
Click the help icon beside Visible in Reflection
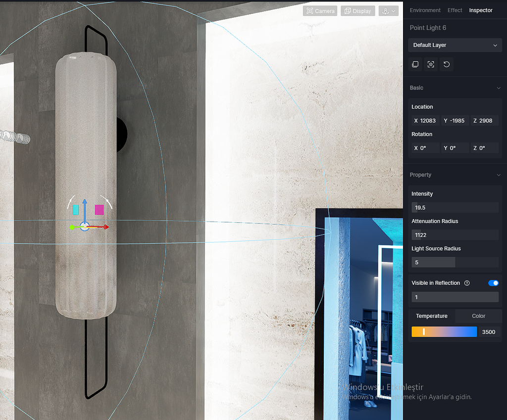466,283
